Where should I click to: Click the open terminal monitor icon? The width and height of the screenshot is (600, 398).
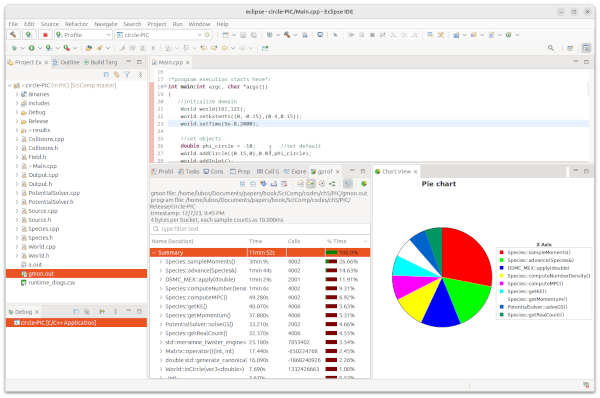pos(320,35)
